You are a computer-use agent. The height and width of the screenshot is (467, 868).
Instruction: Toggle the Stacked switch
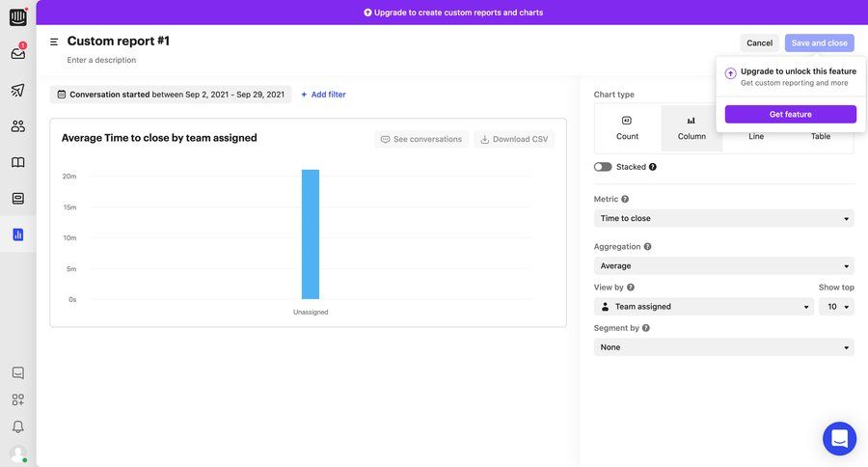tap(603, 167)
